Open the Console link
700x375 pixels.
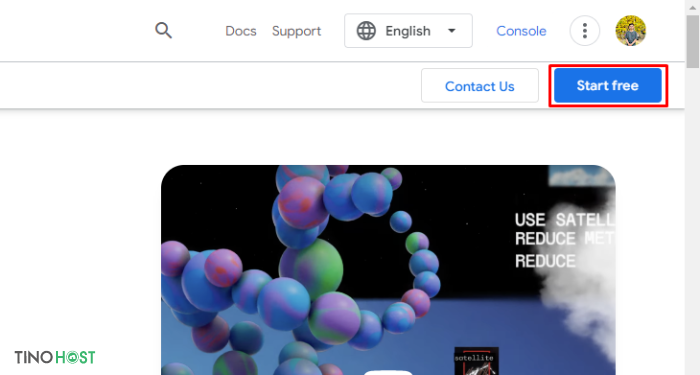[521, 31]
